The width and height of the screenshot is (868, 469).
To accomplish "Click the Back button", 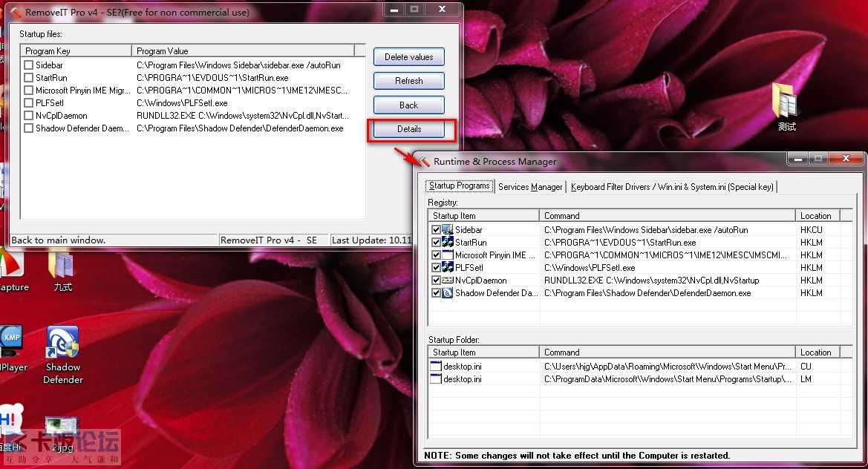I will point(408,105).
